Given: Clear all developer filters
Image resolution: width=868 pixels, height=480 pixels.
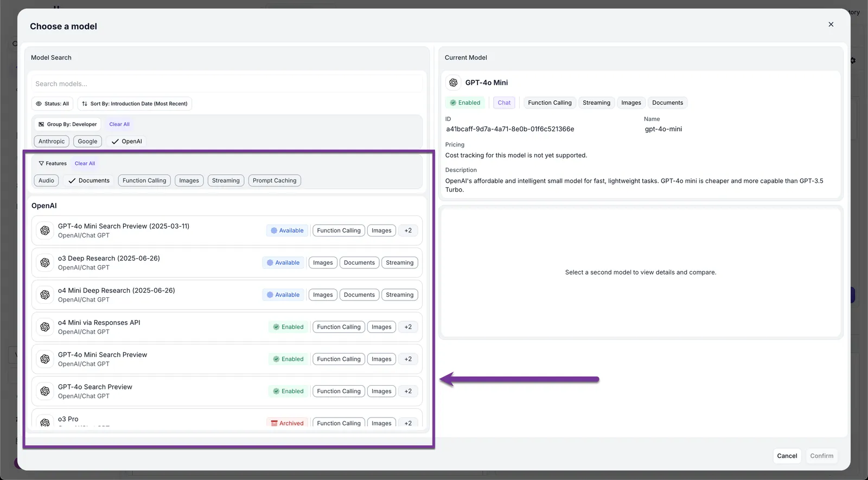Looking at the screenshot, I should click(119, 124).
